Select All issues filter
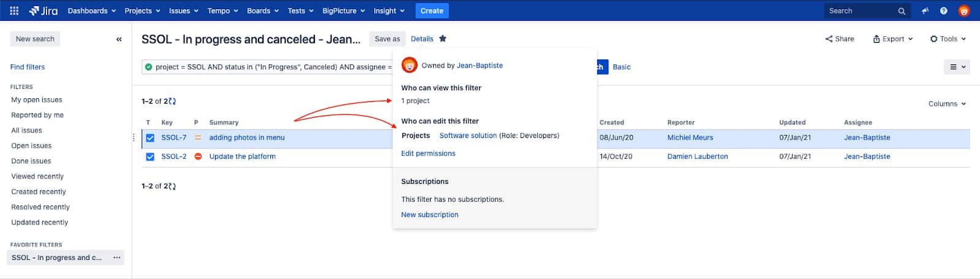 [26, 131]
